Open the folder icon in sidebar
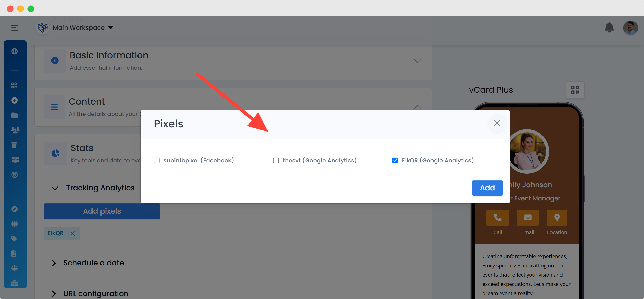The width and height of the screenshot is (644, 299). 14,115
